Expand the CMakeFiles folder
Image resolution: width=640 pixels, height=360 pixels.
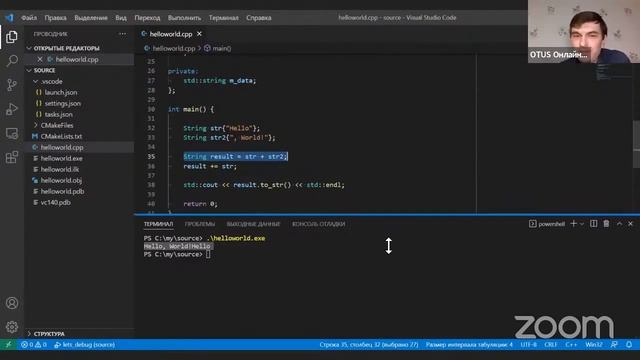36,125
